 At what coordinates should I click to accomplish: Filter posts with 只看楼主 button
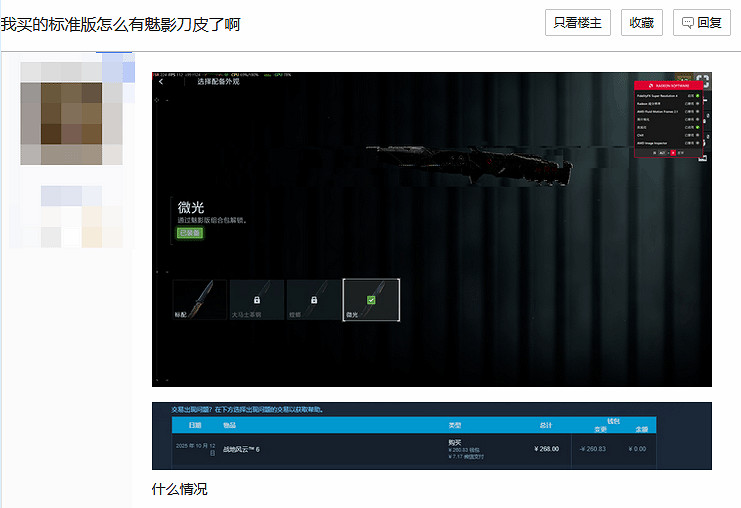pyautogui.click(x=577, y=23)
